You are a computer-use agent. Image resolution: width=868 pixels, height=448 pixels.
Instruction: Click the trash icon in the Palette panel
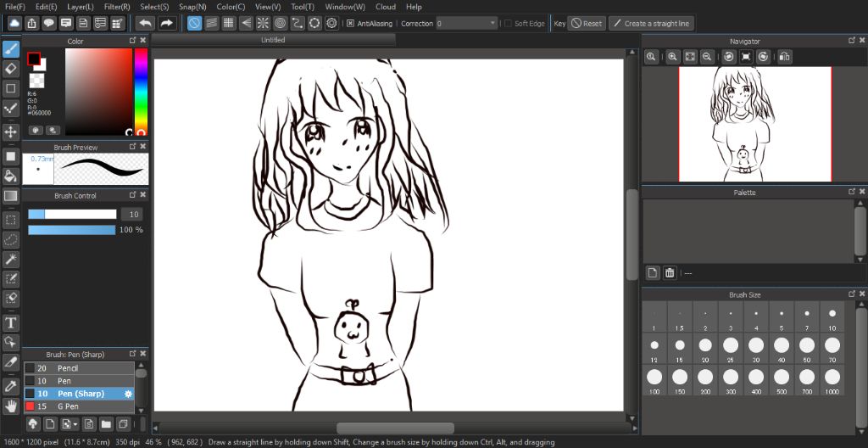click(670, 272)
